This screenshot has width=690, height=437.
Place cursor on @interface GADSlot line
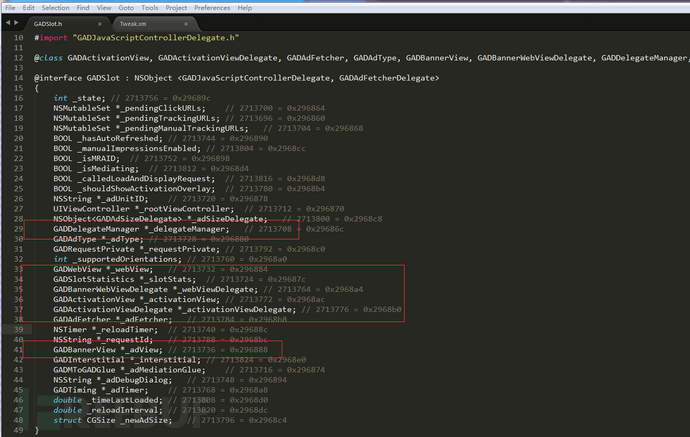point(236,78)
